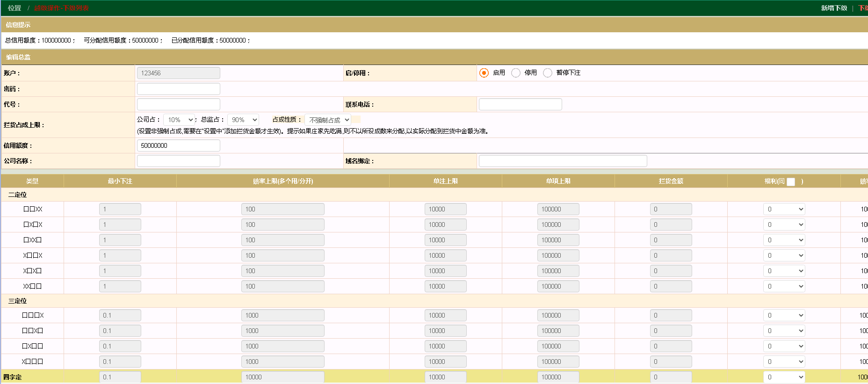Click the 信用额度 field with 50000000
This screenshot has height=384, width=868.
pos(179,145)
